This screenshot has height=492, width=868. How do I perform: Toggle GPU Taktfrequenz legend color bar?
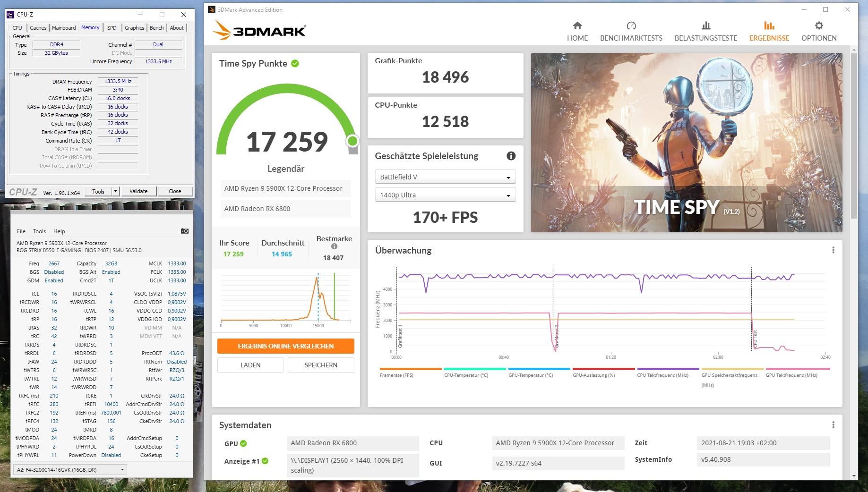(x=798, y=369)
